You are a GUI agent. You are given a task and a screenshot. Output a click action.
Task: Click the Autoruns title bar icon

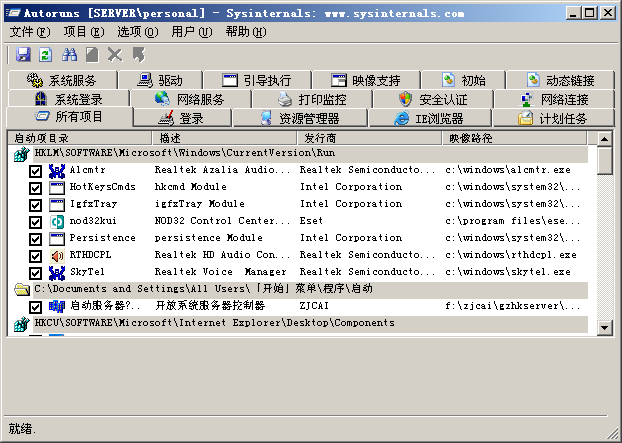click(13, 13)
